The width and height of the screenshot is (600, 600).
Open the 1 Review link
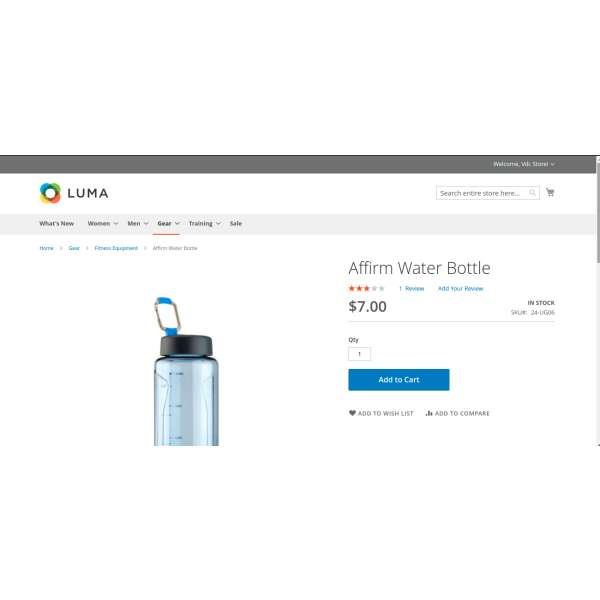(411, 289)
